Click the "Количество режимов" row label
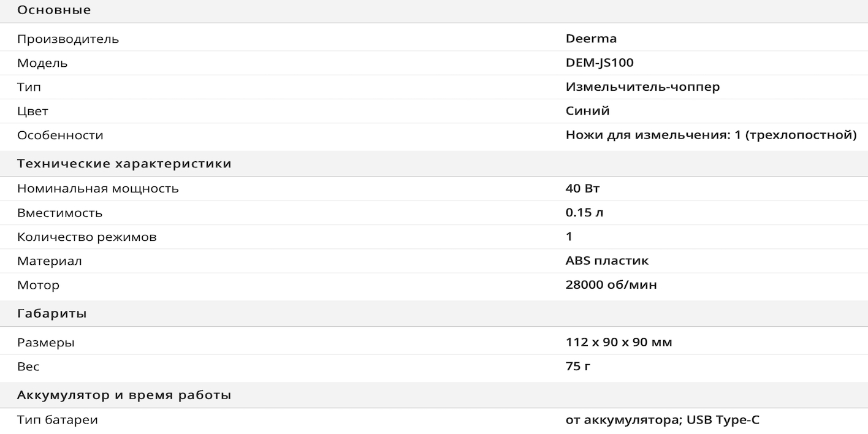This screenshot has height=434, width=868. point(86,237)
